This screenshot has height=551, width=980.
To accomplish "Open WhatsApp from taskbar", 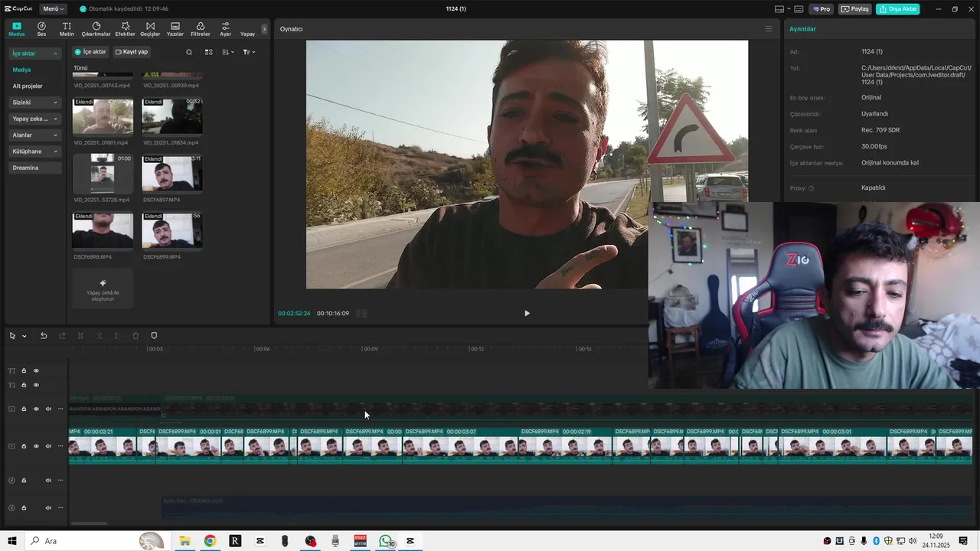I will pyautogui.click(x=386, y=541).
